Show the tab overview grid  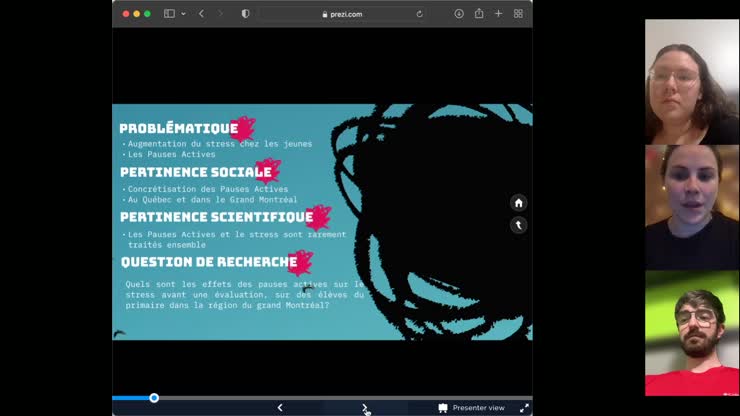click(518, 14)
